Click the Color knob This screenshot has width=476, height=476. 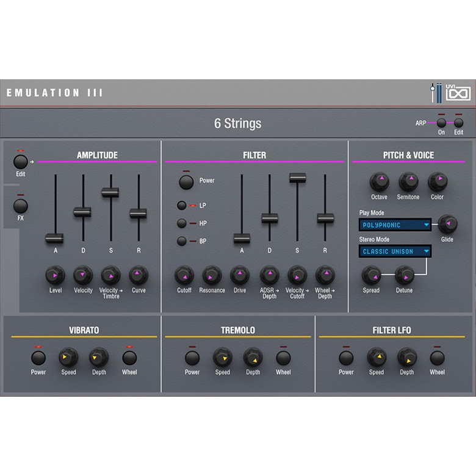438,181
